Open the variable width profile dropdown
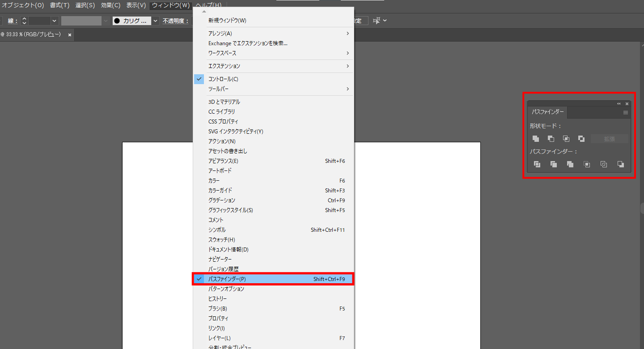The image size is (644, 349). click(x=106, y=21)
